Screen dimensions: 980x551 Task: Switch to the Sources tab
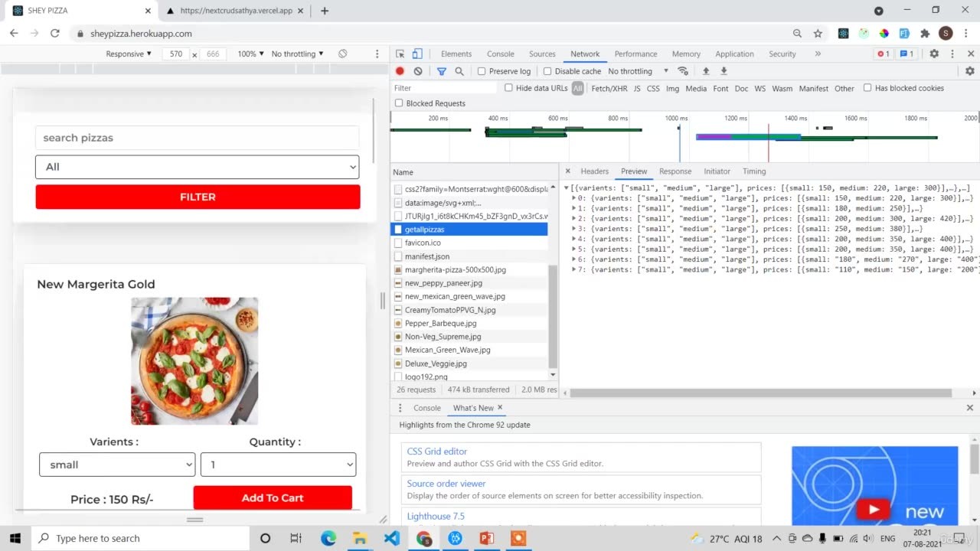(542, 54)
